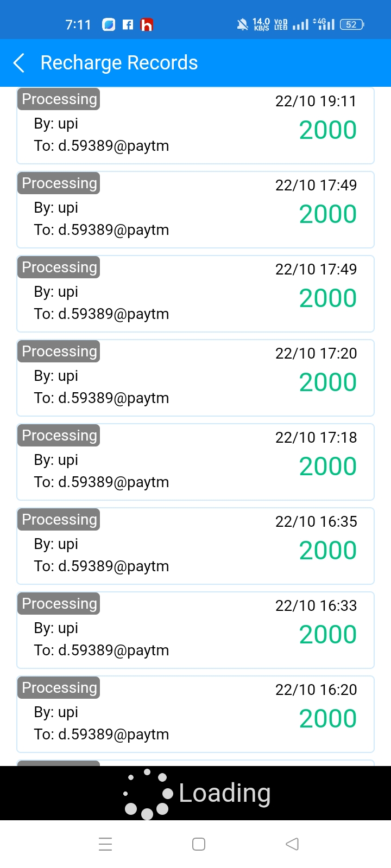Tap the Processing badge on the 17:20 record
391x868 pixels.
[59, 352]
